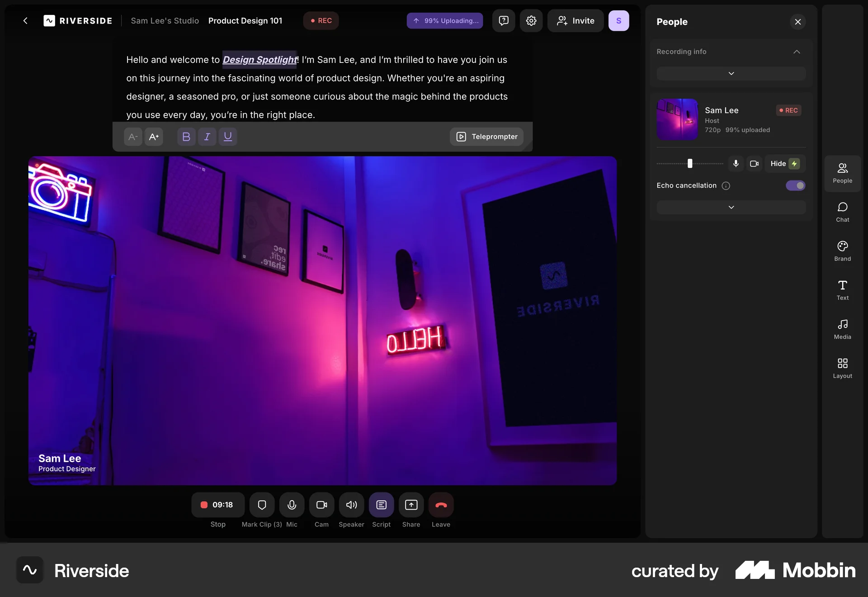Disable Echo cancellation

click(795, 185)
